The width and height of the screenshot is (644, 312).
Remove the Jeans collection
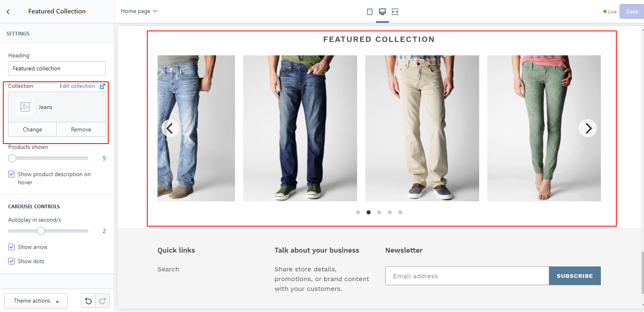(x=81, y=129)
